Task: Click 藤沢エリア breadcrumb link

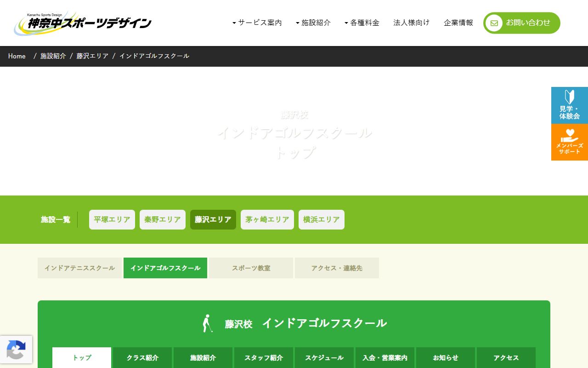Action: (93, 56)
